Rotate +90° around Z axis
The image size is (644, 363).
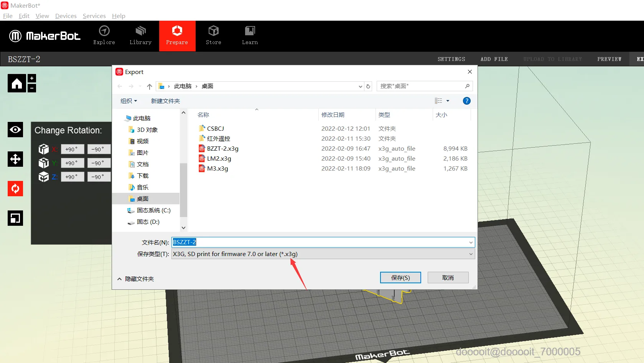point(72,177)
